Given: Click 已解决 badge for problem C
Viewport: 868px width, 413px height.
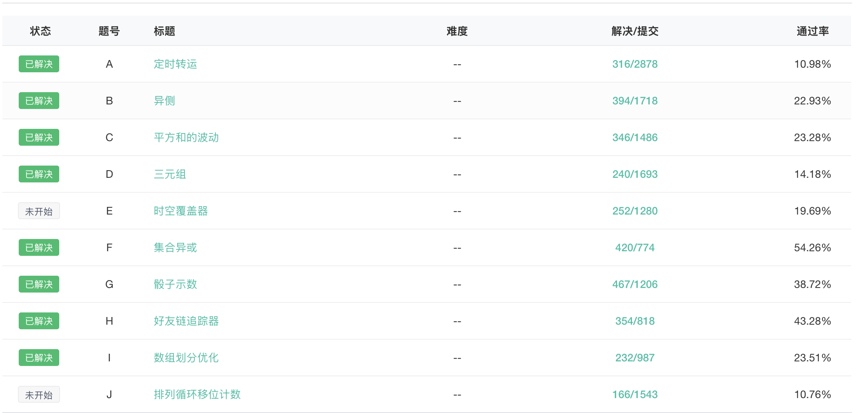Looking at the screenshot, I should tap(39, 137).
